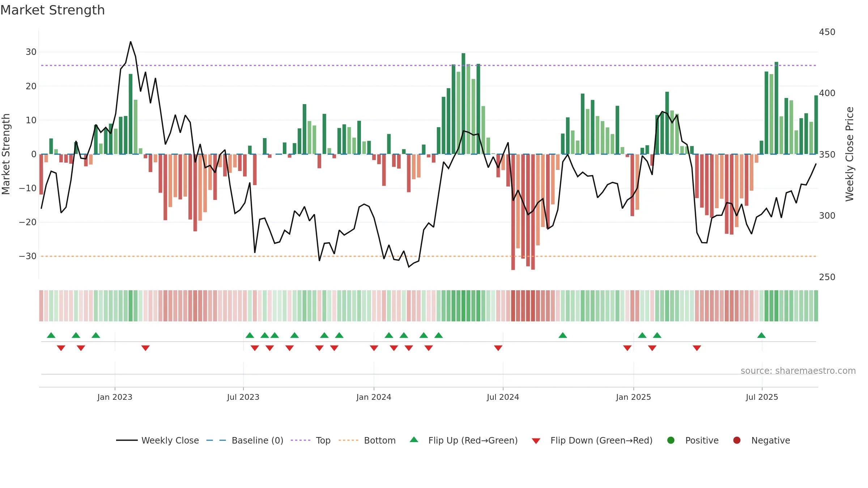Click the Flip Down marker at Jan 2024

(x=374, y=348)
